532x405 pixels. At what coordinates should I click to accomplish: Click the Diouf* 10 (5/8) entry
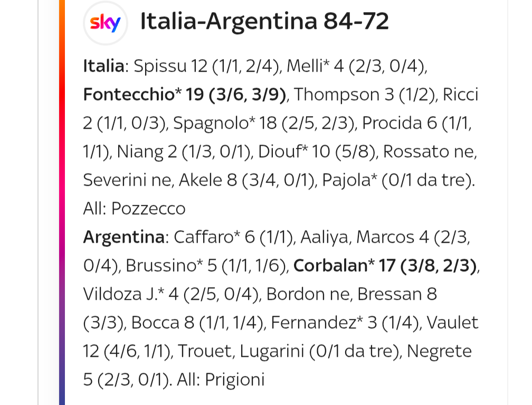[x=317, y=152]
